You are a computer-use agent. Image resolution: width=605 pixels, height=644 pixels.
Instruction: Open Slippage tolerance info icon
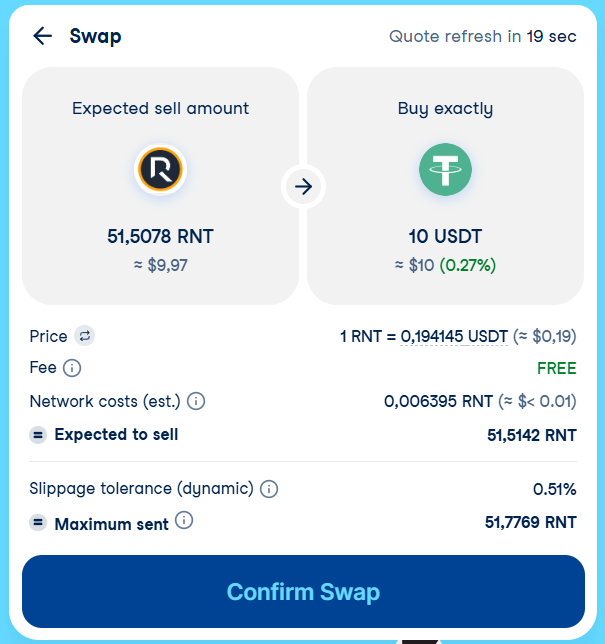(269, 489)
